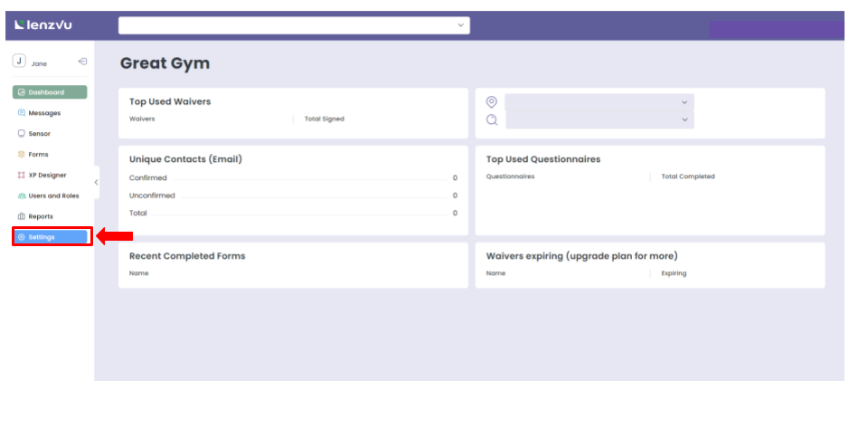
Task: Open the Dashboard menu item
Action: coord(50,92)
